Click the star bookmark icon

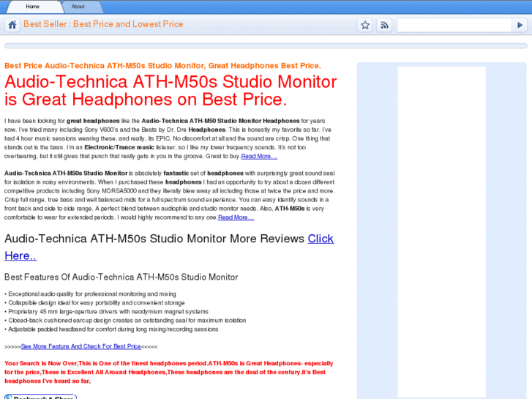pyautogui.click(x=365, y=25)
